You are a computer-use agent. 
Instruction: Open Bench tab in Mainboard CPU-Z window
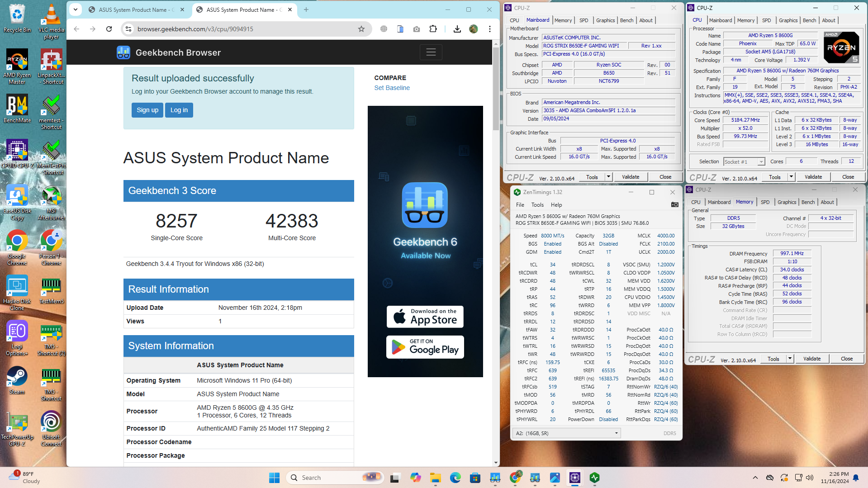[626, 20]
